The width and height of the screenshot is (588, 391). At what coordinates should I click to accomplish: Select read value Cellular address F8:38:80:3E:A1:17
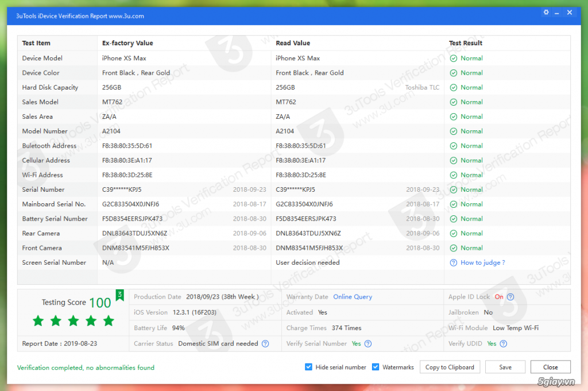(x=301, y=160)
